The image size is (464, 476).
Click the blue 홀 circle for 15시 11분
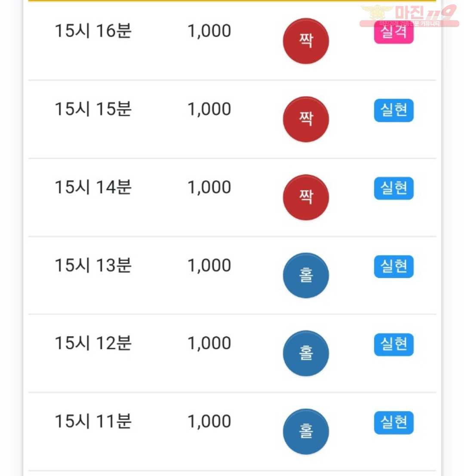(x=306, y=431)
